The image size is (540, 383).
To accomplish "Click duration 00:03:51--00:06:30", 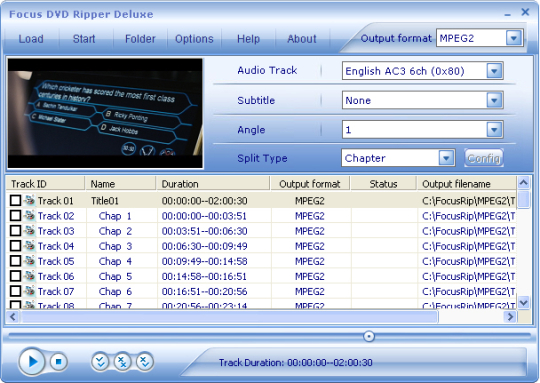I will coord(205,231).
